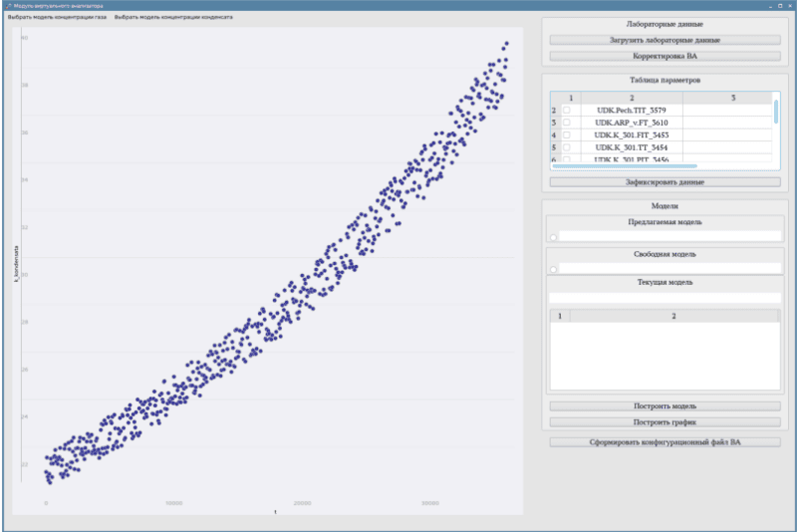This screenshot has height=532, width=797.
Task: Click 'Построить модель' button
Action: (664, 406)
